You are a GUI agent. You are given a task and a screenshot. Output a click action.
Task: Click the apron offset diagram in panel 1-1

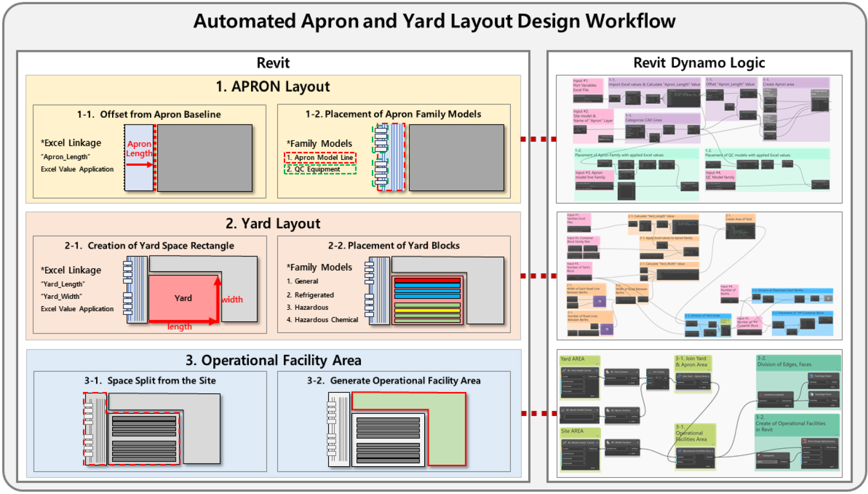(x=189, y=158)
